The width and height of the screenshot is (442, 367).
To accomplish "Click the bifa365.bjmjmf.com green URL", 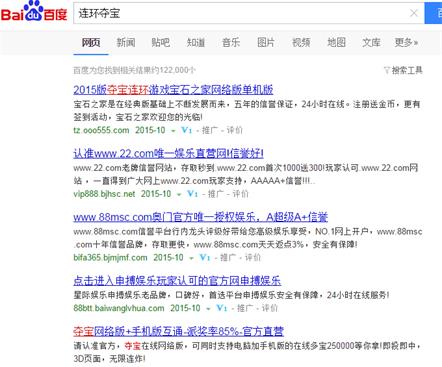I will tap(110, 257).
